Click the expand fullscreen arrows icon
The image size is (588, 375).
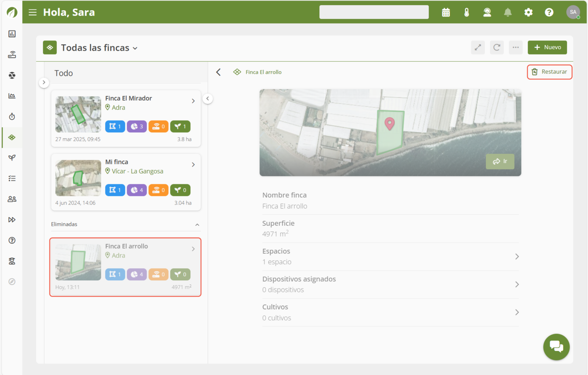[x=478, y=47]
